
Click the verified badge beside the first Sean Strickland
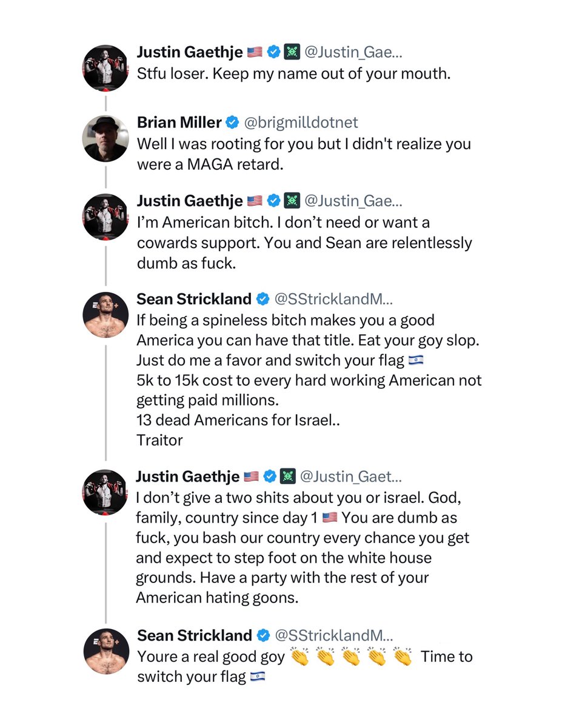click(263, 298)
